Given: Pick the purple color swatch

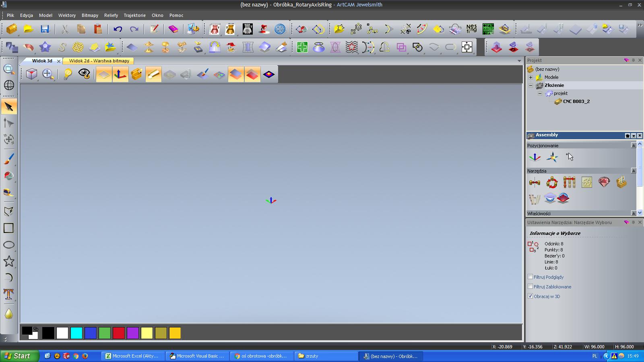Looking at the screenshot, I should [x=133, y=333].
